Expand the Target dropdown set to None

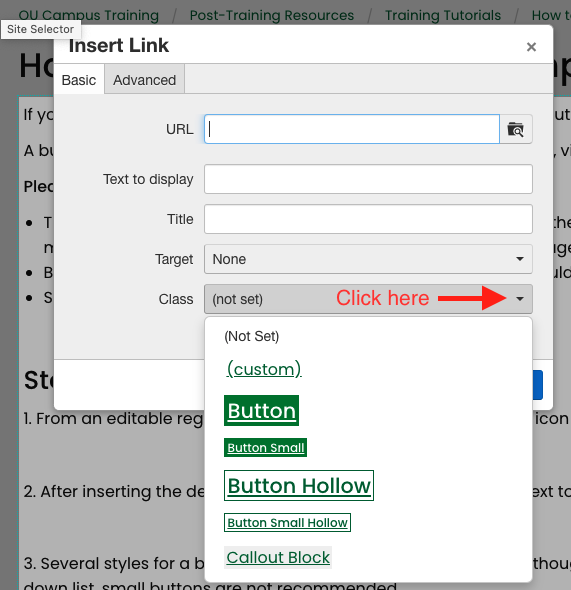tap(368, 259)
